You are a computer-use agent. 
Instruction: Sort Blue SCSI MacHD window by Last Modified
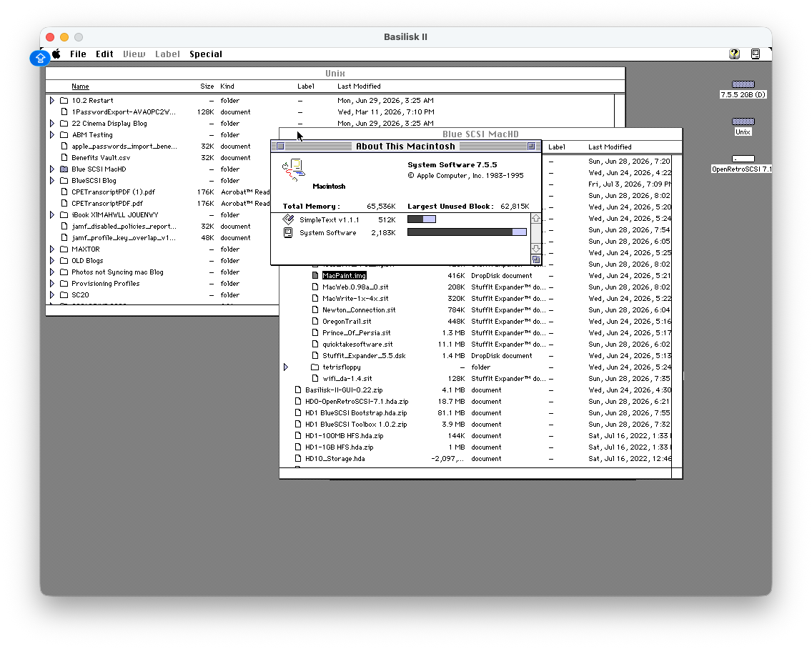610,147
